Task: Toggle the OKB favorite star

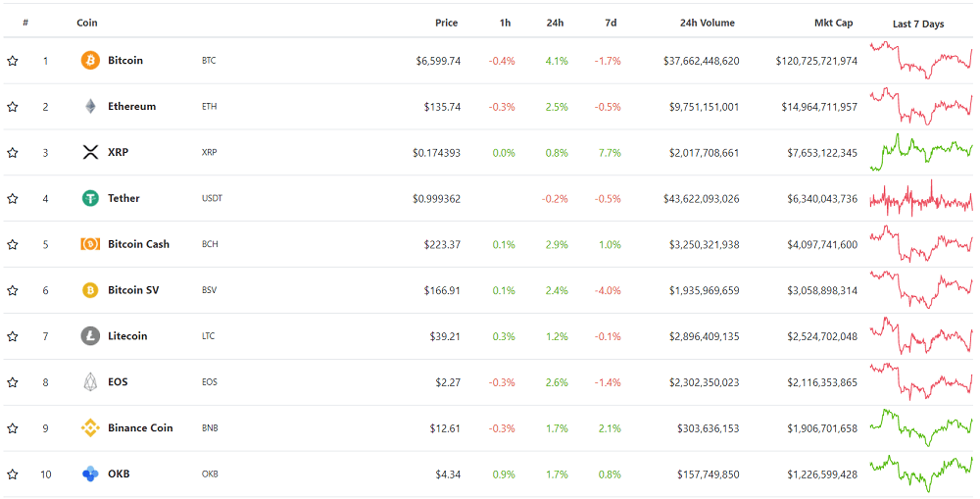Action: (13, 474)
